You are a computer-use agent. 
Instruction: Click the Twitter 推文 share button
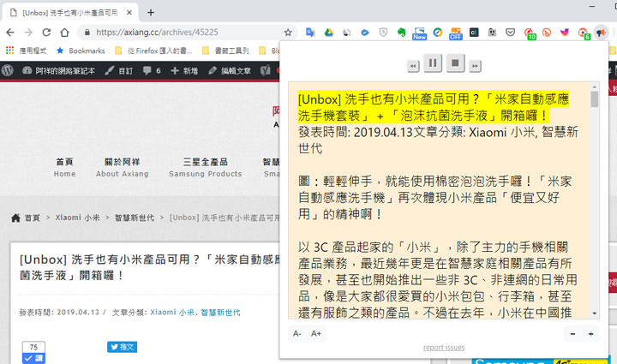click(122, 347)
